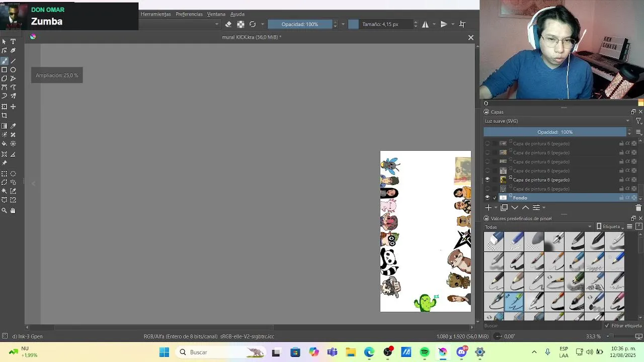Toggle alpha inheritance on the Fondo layer

[627, 198]
